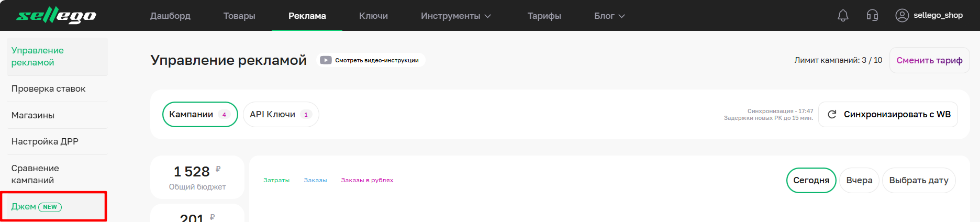This screenshot has height=222, width=980.
Task: Open the Дашборд nav item
Action: 170,16
